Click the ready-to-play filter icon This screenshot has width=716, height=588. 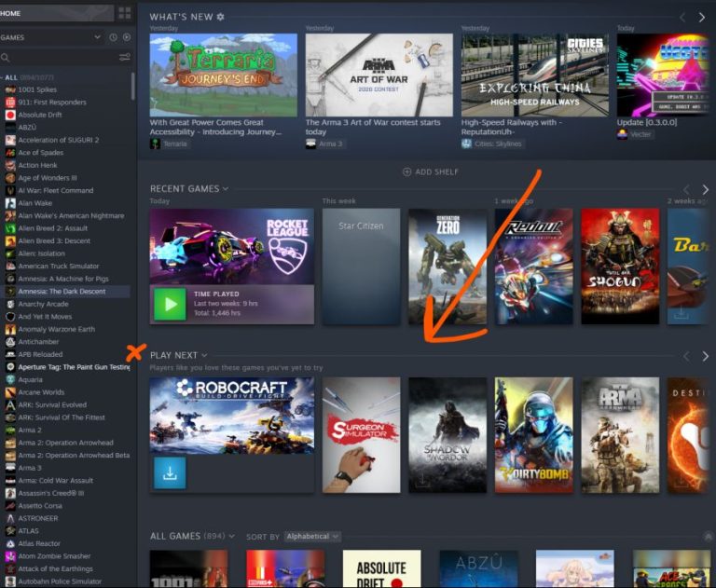click(x=127, y=37)
